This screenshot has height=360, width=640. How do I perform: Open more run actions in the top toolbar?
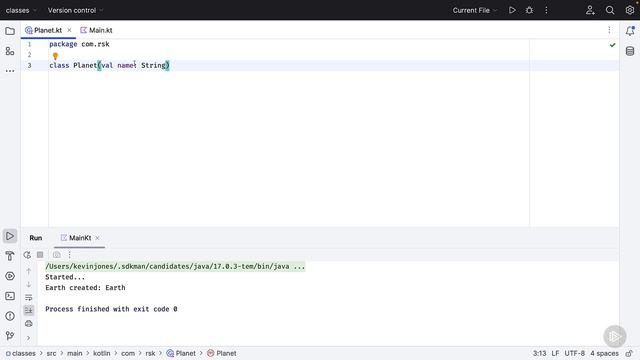point(546,10)
